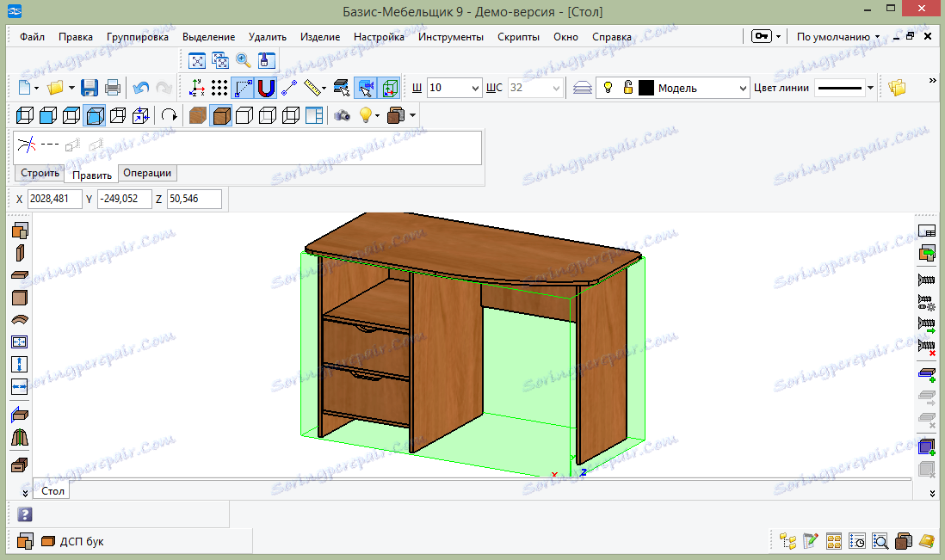Image resolution: width=945 pixels, height=560 pixels.
Task: Click the rotate view arrow icon
Action: coord(169,115)
